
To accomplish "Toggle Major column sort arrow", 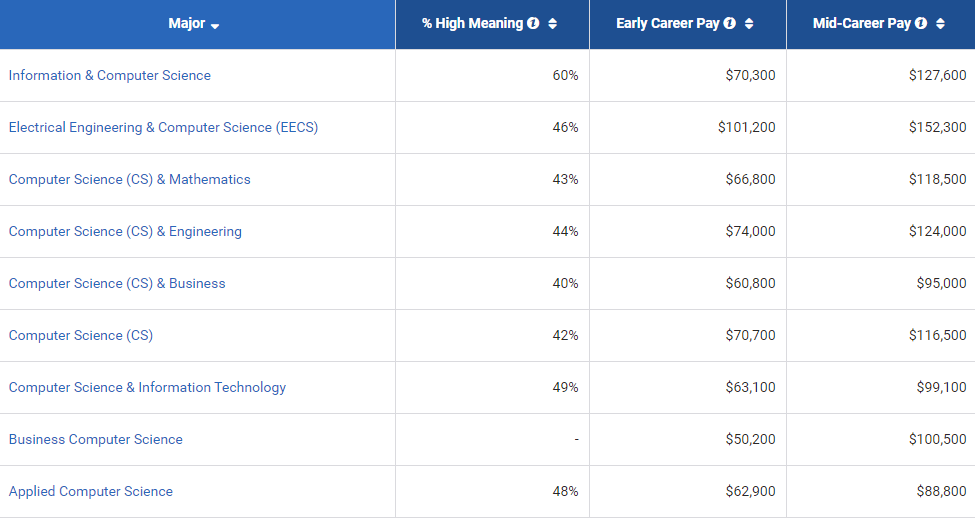I will point(215,26).
